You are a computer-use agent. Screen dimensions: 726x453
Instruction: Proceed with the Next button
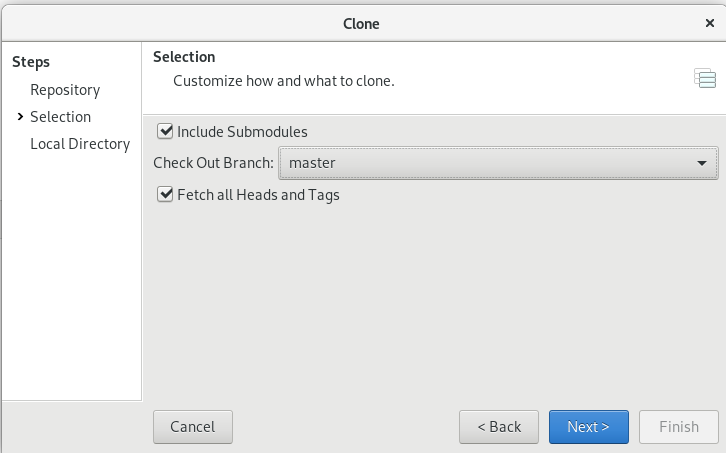(x=589, y=427)
